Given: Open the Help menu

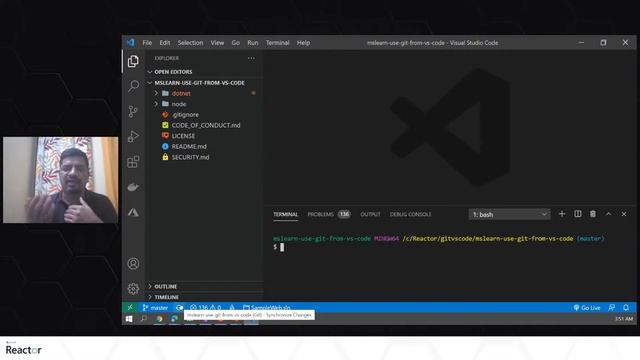Looking at the screenshot, I should point(303,42).
